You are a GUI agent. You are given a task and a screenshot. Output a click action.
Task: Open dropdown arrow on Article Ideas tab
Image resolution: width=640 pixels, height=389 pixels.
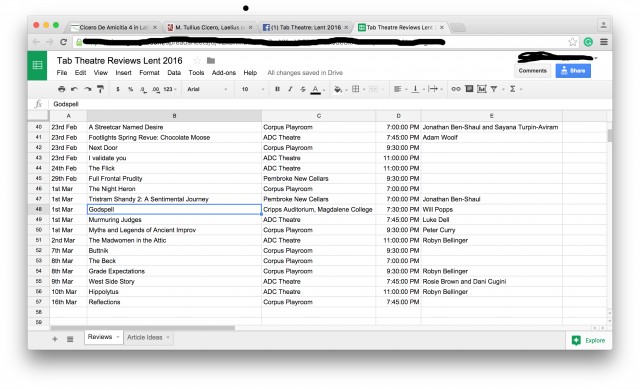click(x=168, y=338)
